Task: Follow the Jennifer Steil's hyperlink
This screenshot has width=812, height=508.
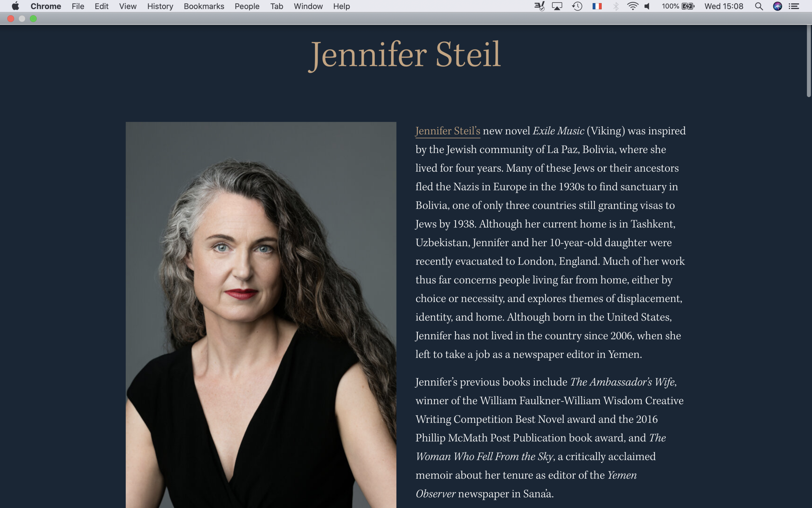Action: click(x=448, y=131)
